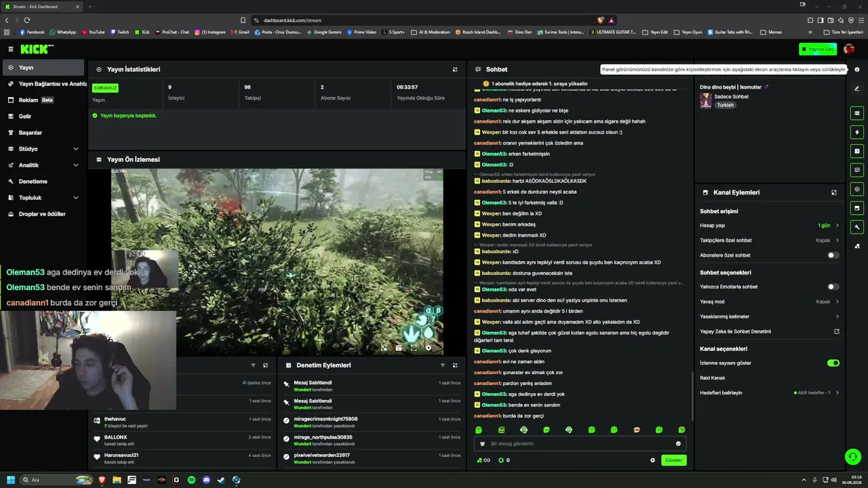Screen dimensions: 868x488
Task: Expand the Analitik sidebar section
Action: tap(43, 165)
